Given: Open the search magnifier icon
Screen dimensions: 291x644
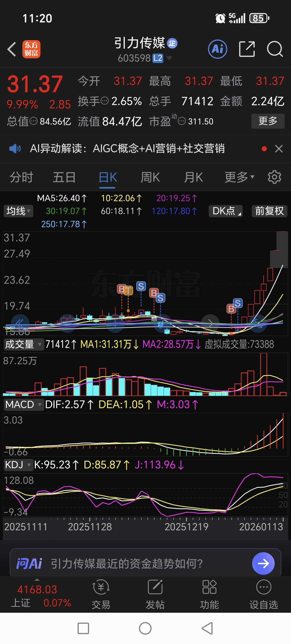Looking at the screenshot, I should click(275, 49).
